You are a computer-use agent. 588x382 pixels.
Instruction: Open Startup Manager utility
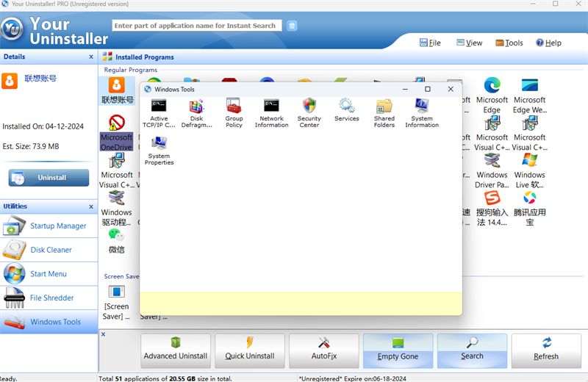[57, 226]
